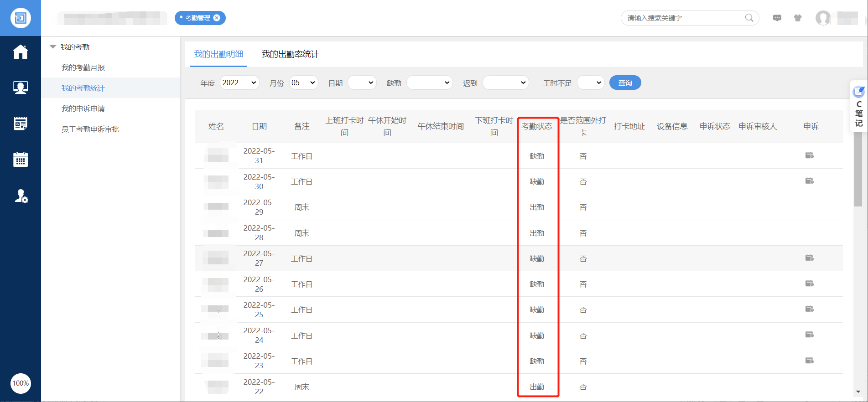Click the theme shirt icon in header

[x=798, y=18]
